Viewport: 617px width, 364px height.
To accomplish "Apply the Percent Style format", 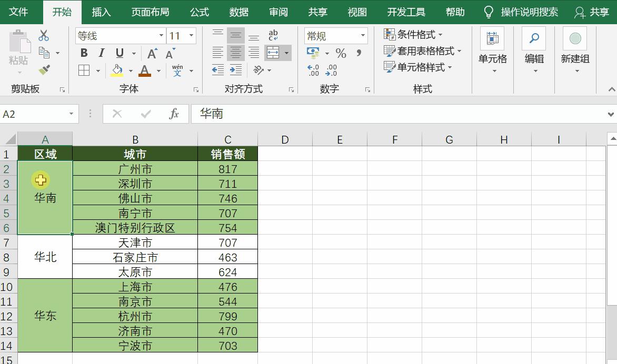I will coord(341,54).
